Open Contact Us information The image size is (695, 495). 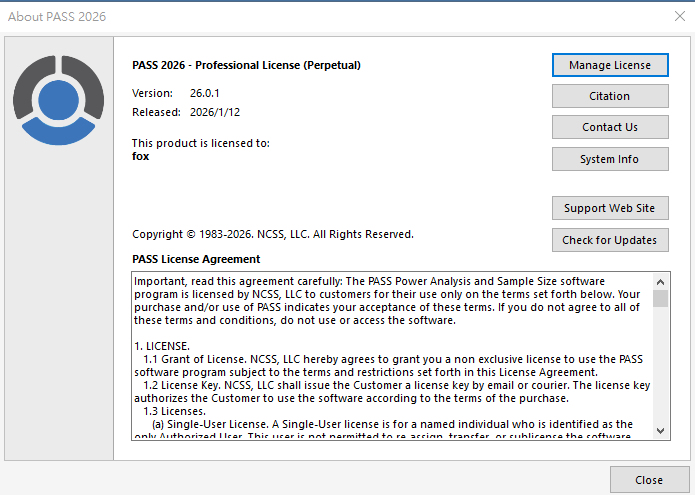[610, 127]
